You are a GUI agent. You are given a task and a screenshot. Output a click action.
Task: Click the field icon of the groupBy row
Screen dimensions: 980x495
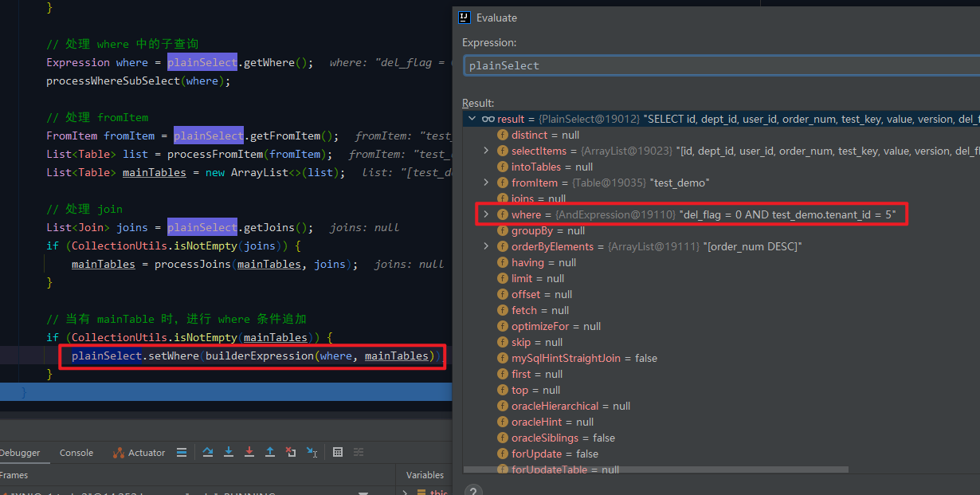click(503, 230)
